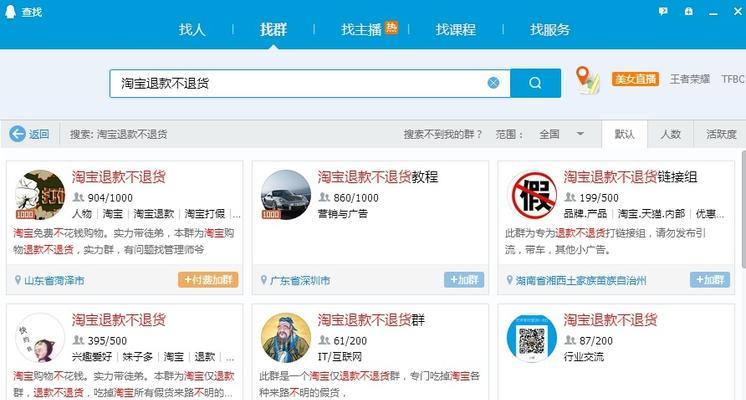Click the member icon beside 904/1000

click(x=79, y=197)
